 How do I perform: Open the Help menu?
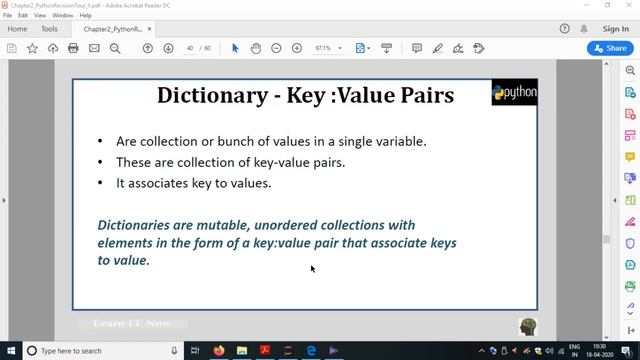pyautogui.click(x=85, y=16)
